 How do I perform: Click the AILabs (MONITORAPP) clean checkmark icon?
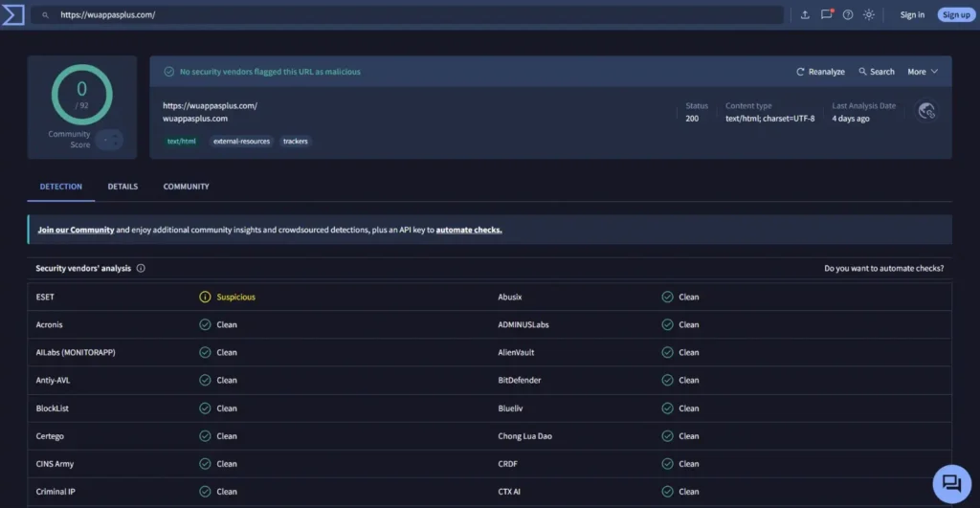point(205,352)
